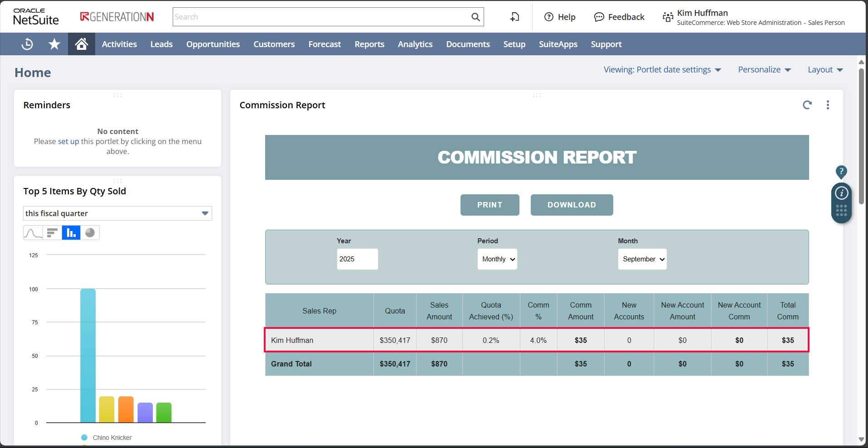
Task: Click the green bar in chart
Action: pyautogui.click(x=164, y=413)
